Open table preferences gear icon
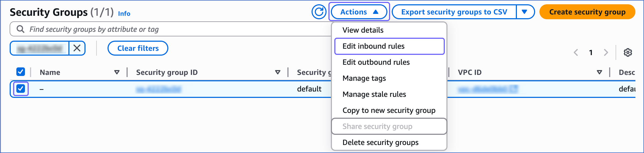644x153 pixels. [628, 52]
